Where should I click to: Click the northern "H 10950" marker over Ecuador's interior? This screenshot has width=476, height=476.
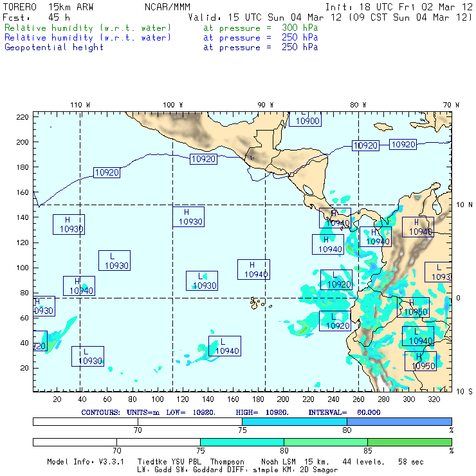pyautogui.click(x=414, y=307)
